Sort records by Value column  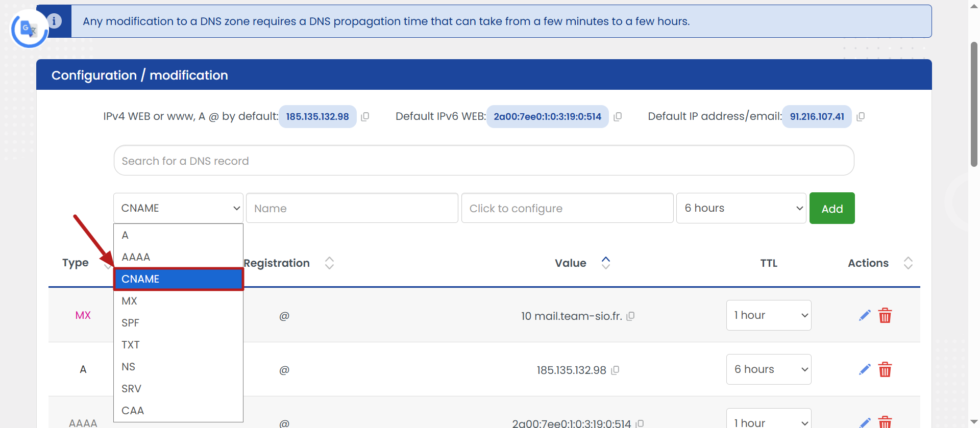[x=606, y=263]
